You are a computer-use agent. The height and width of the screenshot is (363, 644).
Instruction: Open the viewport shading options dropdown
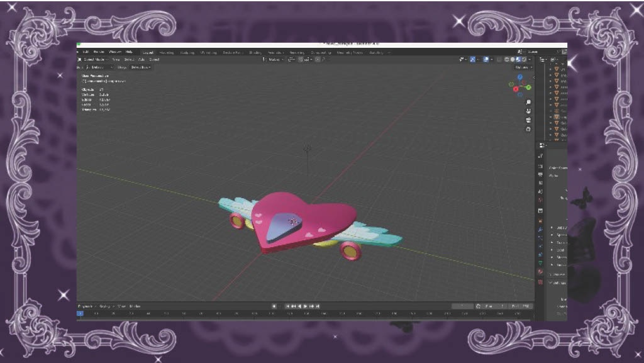[x=529, y=60]
